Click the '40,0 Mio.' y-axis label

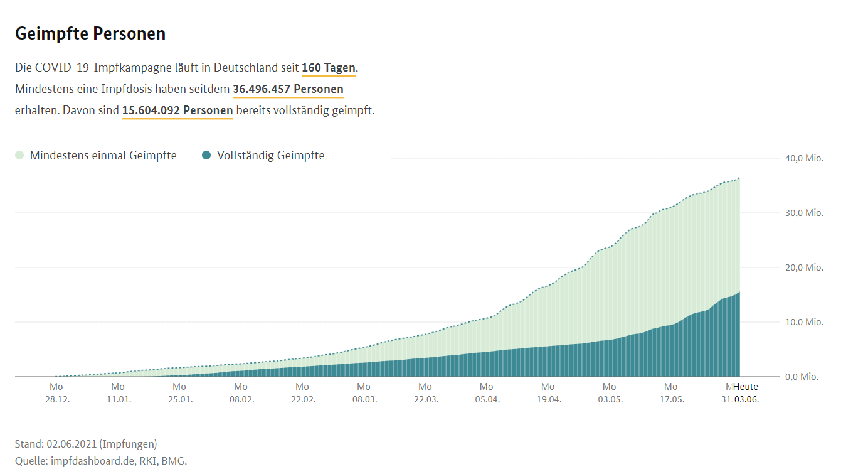click(x=804, y=158)
